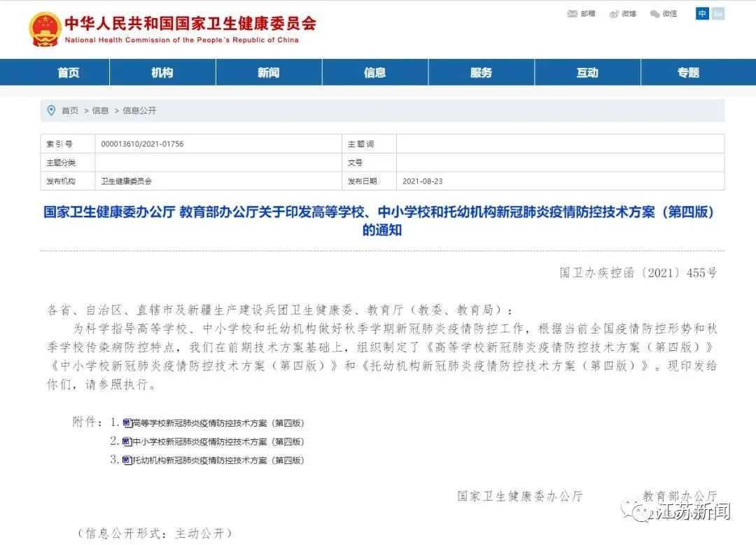Open the Weibo (微博) icon link

tap(614, 14)
